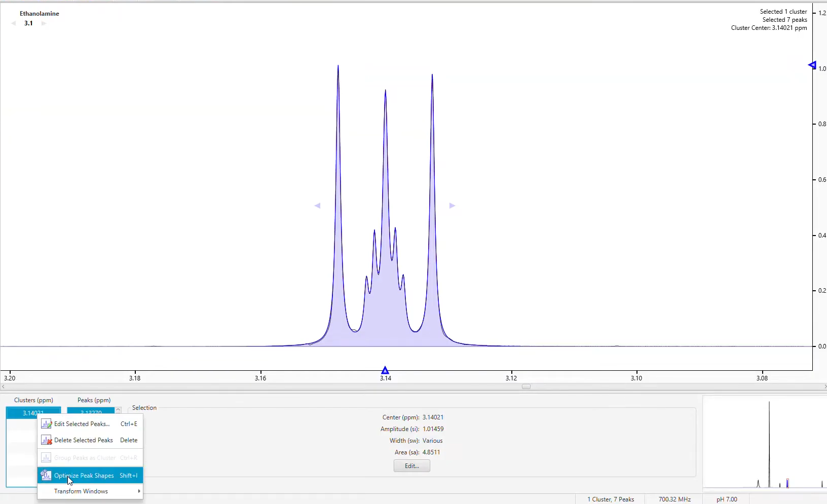Click the Delete Selected Peaks menu icon
827x504 pixels.
[x=46, y=440]
